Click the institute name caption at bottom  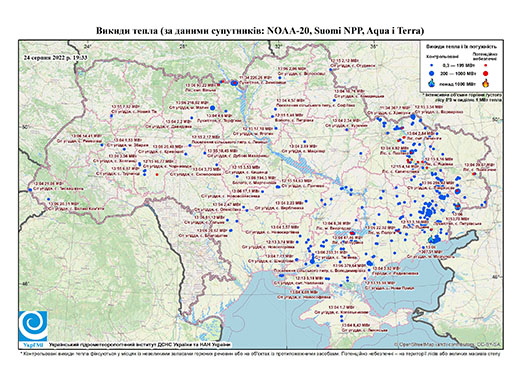[x=139, y=345]
